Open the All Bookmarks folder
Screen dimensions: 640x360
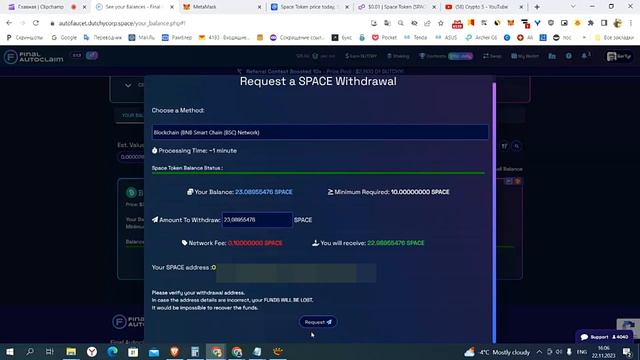614,37
